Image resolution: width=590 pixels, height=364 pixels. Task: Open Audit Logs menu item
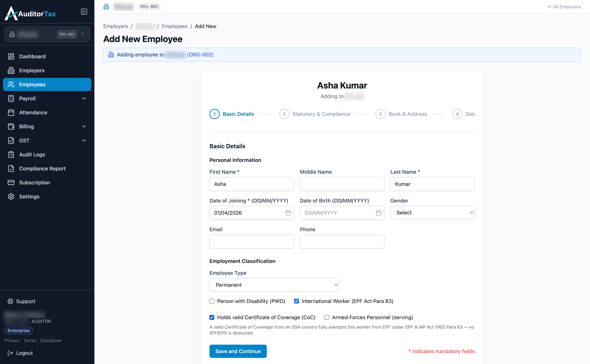coord(47,155)
